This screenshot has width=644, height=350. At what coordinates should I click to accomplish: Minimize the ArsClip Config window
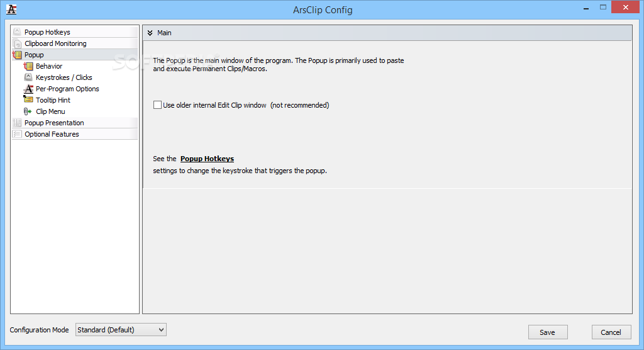point(586,8)
